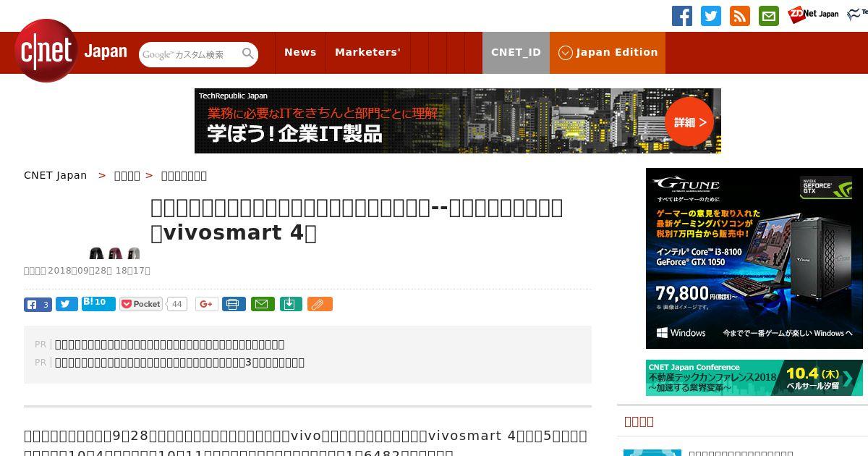Open the CNET Twitter icon in top bar
Viewport: 868px width, 456px height.
pyautogui.click(x=711, y=16)
